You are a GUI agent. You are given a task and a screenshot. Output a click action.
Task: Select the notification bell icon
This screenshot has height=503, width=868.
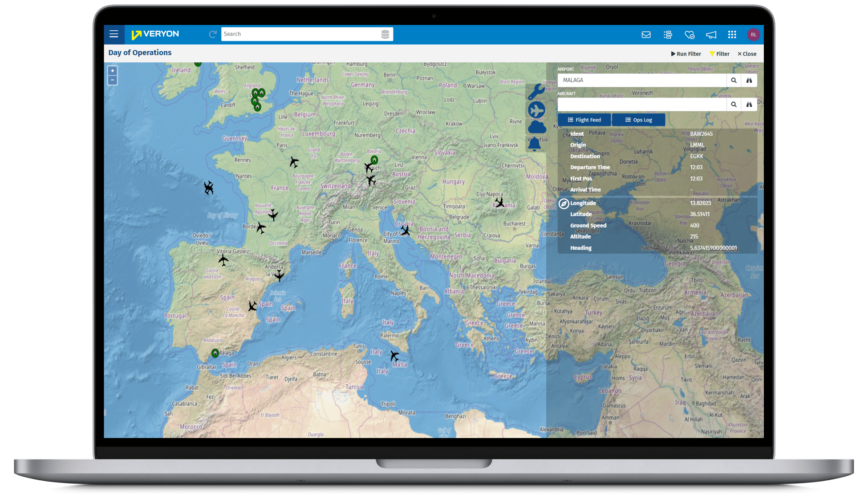coord(536,146)
